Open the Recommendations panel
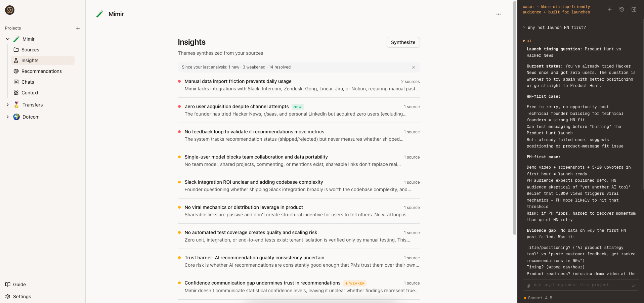Screen dimensions: 644x303 (41, 71)
